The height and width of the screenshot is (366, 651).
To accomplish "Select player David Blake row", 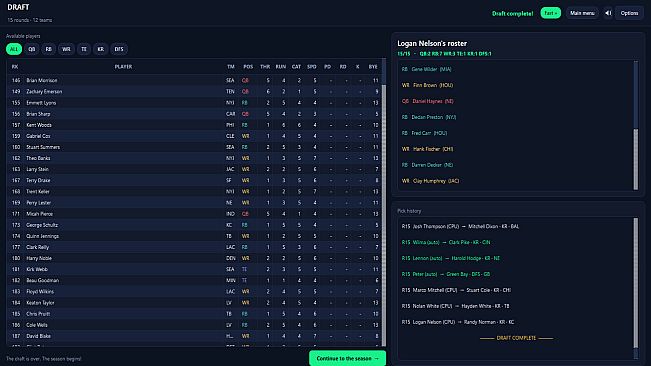I will tap(193, 336).
